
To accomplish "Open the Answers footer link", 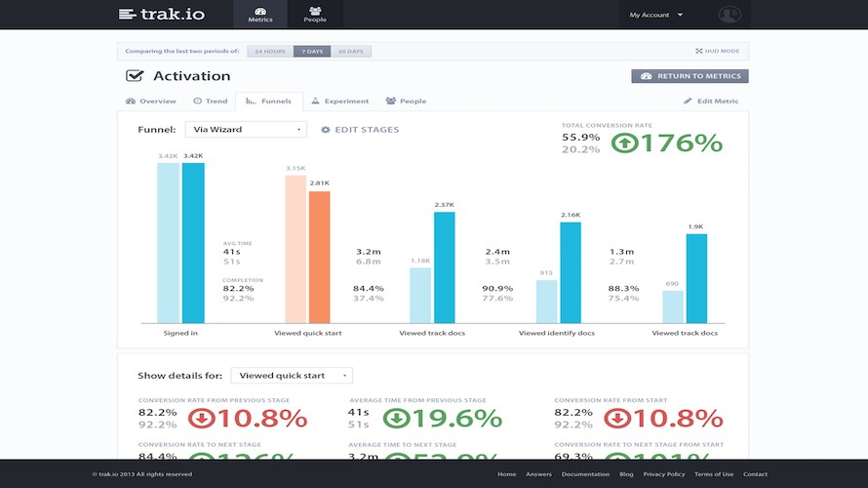I will (538, 474).
